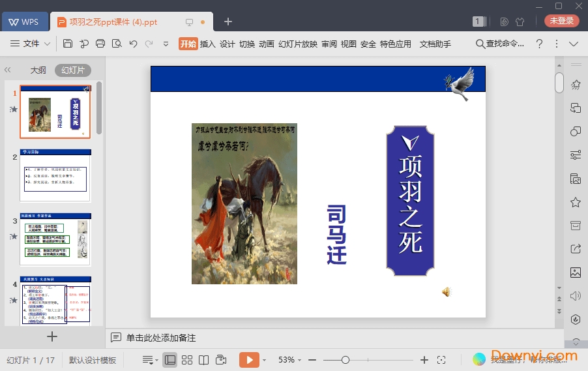Select slide 2 学习目标 thumbnail
The width and height of the screenshot is (588, 371).
click(x=55, y=175)
